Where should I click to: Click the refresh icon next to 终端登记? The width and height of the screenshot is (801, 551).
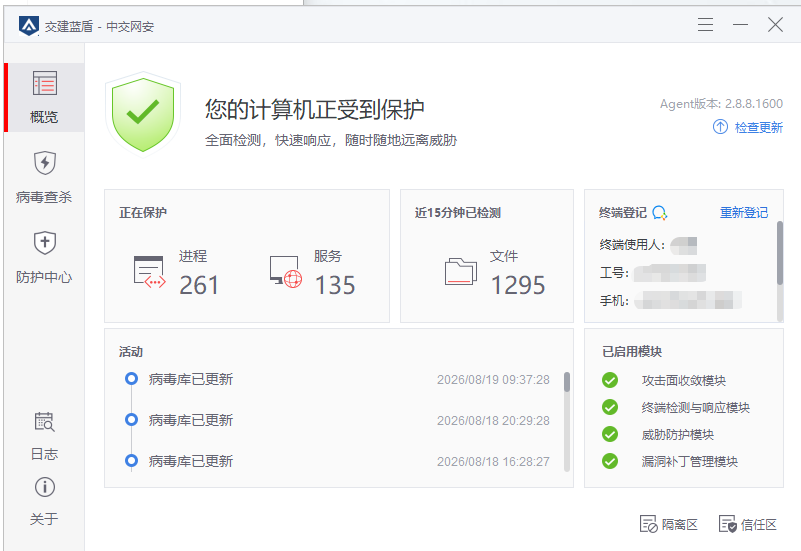pyautogui.click(x=659, y=212)
